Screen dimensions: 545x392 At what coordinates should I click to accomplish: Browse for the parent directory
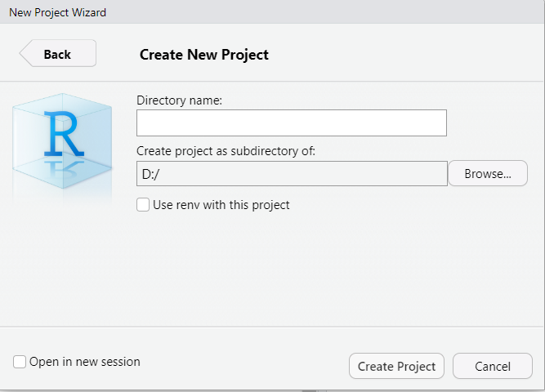pos(487,173)
